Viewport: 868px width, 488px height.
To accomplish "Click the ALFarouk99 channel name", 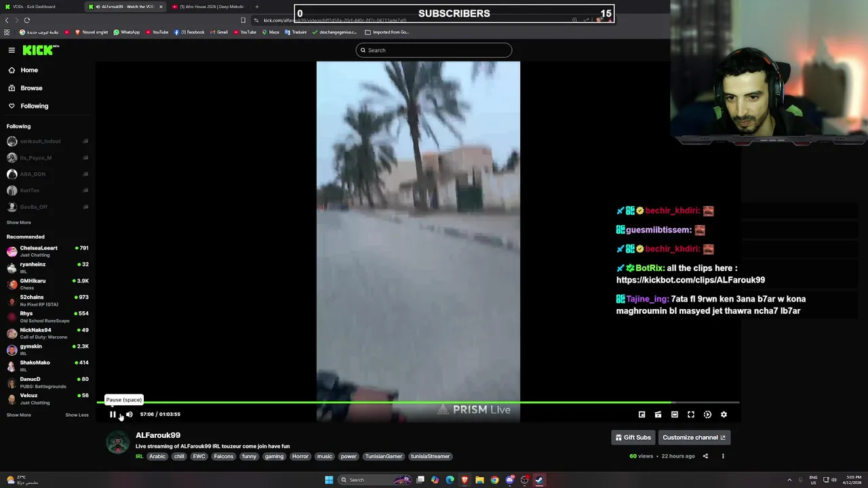I will [158, 435].
